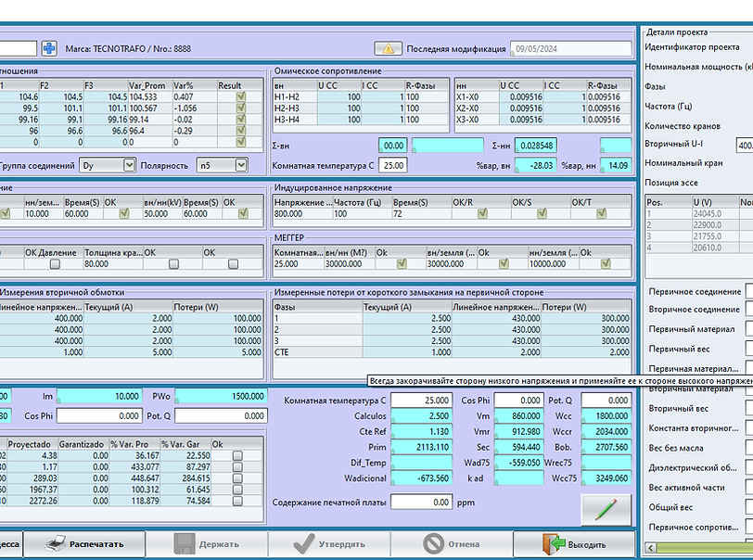Check the OK Давление checkbox
The height and width of the screenshot is (560, 753).
pos(56,264)
